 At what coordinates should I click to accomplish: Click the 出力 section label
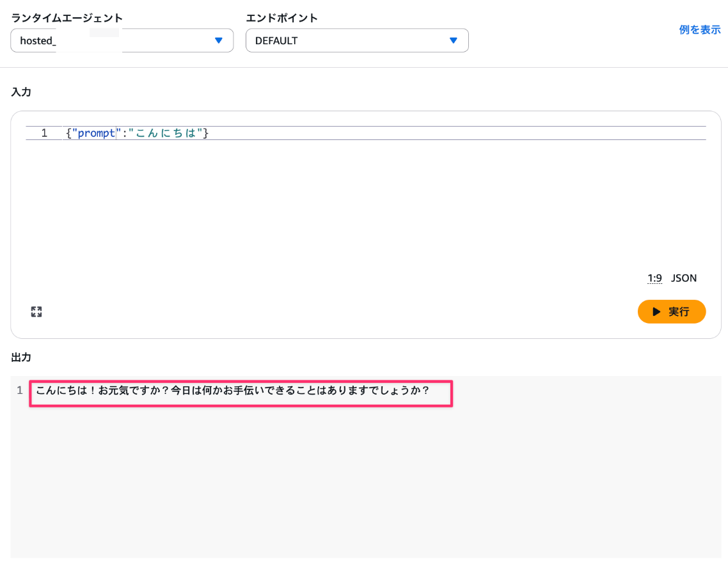click(21, 357)
